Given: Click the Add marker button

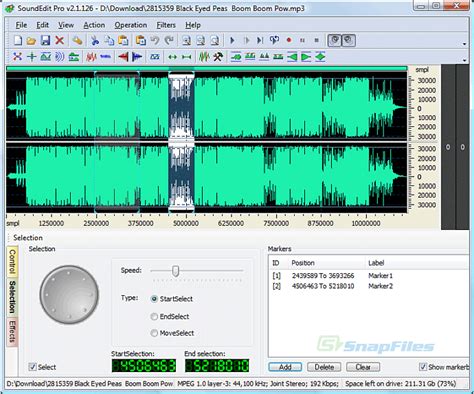Looking at the screenshot, I should tap(285, 367).
